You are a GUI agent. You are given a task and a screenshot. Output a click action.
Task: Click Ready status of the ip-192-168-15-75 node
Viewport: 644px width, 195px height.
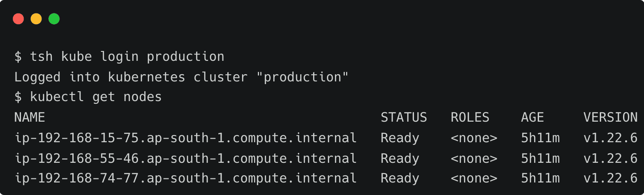pyautogui.click(x=400, y=138)
